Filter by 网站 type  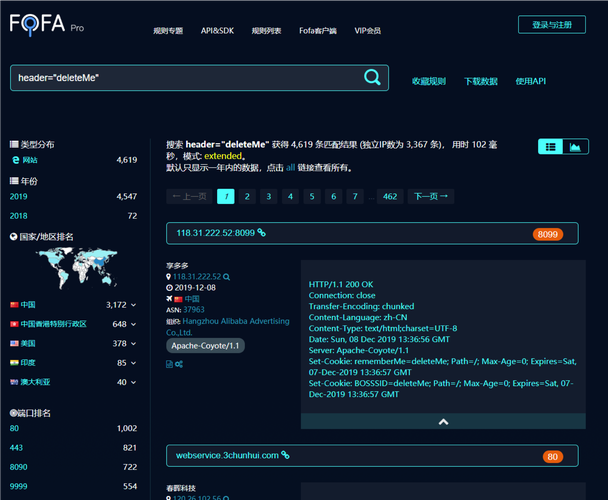tap(30, 160)
